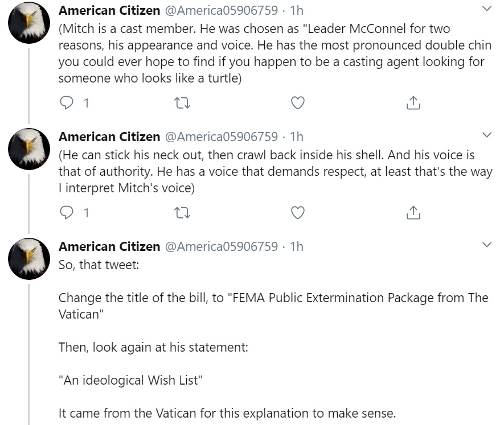Viewport: 504px width, 425px height.
Task: Share the Mitch cast member tweet
Action: pyautogui.click(x=413, y=103)
